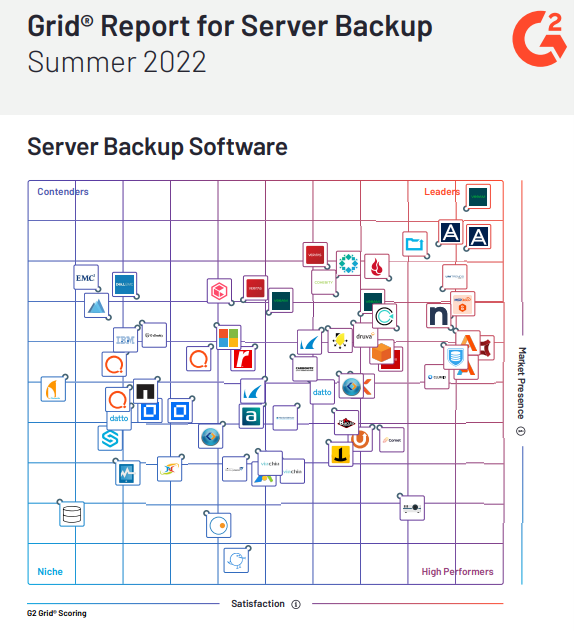Viewport: 574px width, 631px height.
Task: Select the yellow lemon bulb logo
Action: coord(340,340)
